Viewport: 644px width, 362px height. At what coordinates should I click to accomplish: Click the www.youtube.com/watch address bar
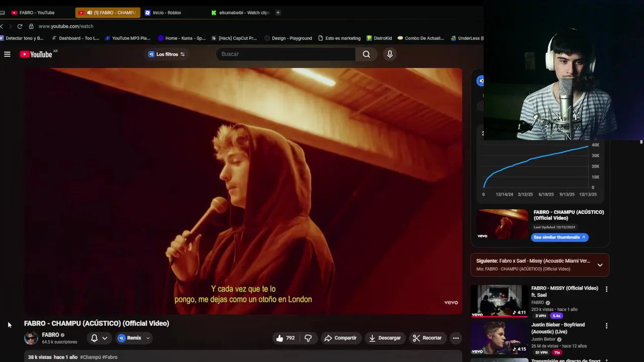pos(66,26)
